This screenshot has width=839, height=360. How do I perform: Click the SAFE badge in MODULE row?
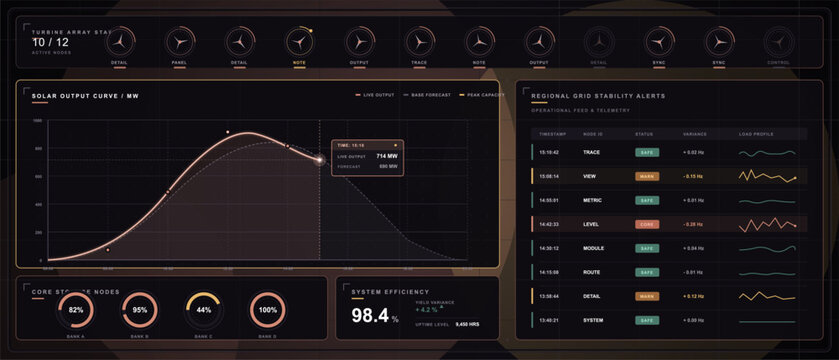(x=647, y=249)
